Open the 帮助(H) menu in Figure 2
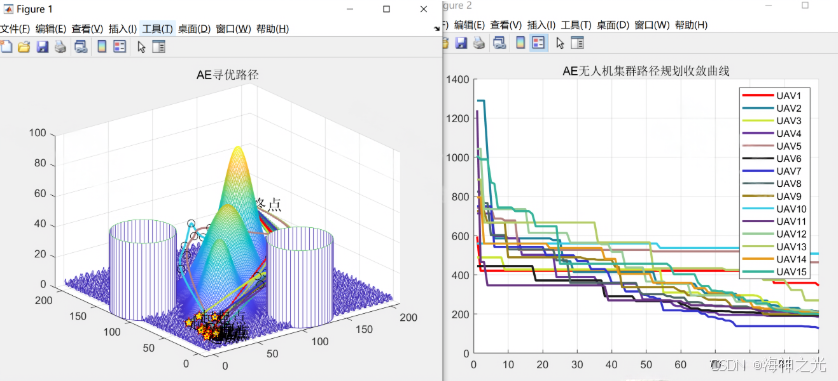 tap(691, 25)
